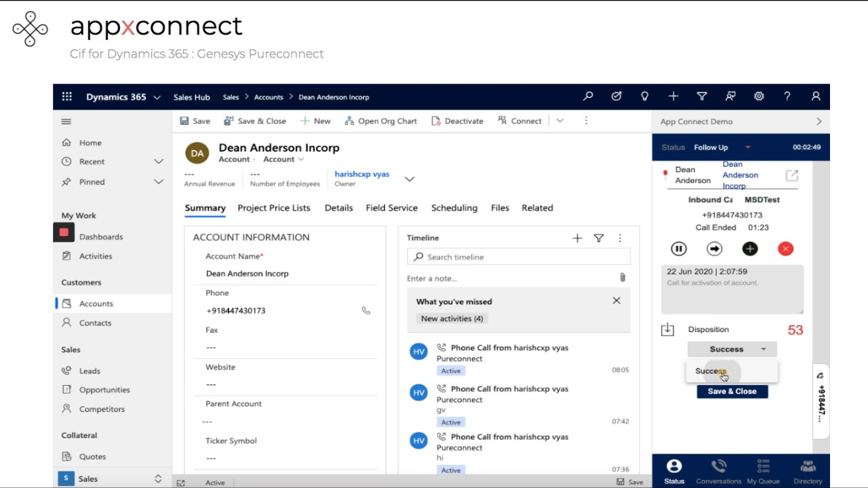
Task: Switch to the Details tab
Action: [x=338, y=208]
